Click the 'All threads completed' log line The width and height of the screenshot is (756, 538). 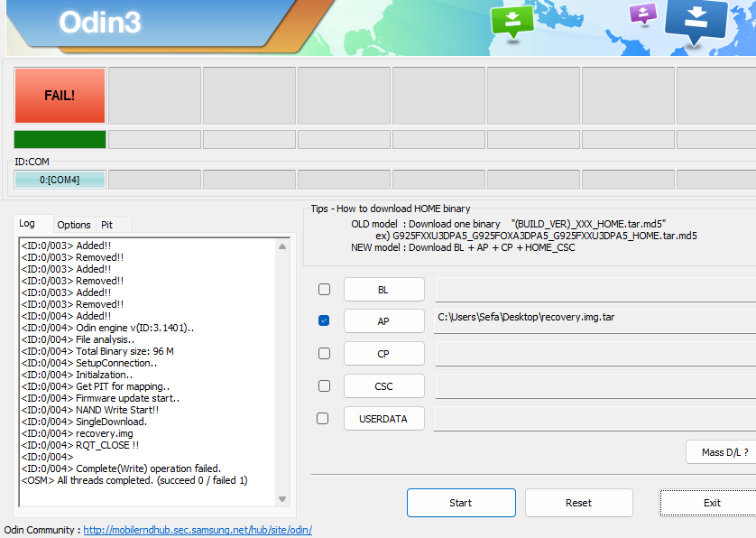[x=134, y=480]
